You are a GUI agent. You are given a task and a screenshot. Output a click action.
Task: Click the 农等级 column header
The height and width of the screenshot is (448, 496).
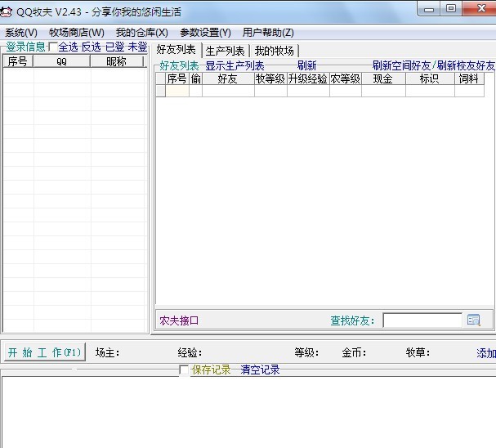pyautogui.click(x=346, y=78)
